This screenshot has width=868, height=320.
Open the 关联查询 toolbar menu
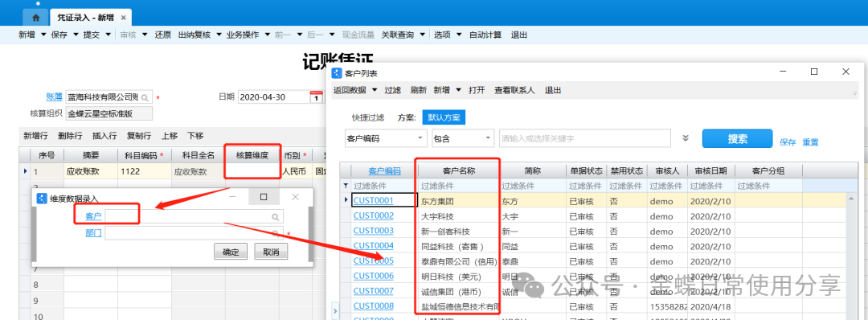point(403,35)
